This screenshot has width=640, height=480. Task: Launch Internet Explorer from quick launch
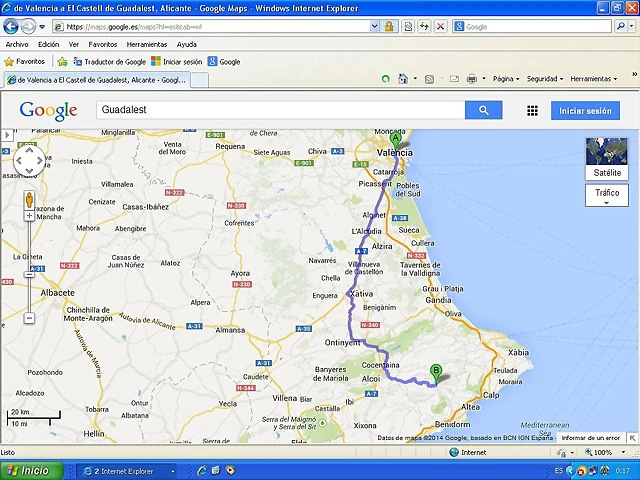202,471
